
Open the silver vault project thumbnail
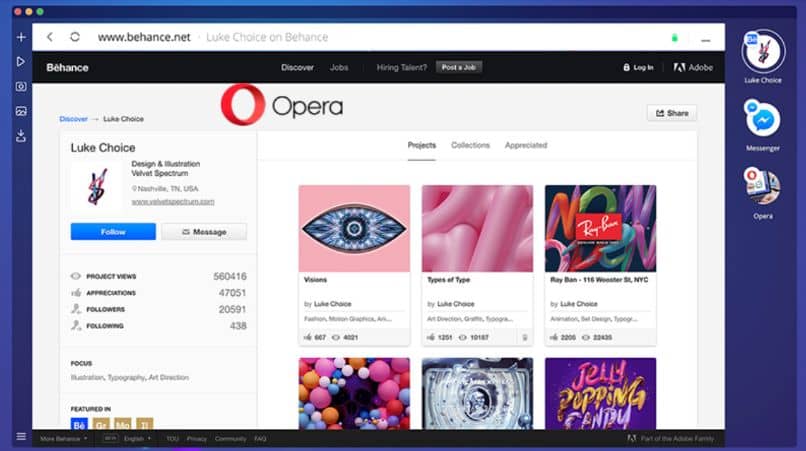click(478, 393)
